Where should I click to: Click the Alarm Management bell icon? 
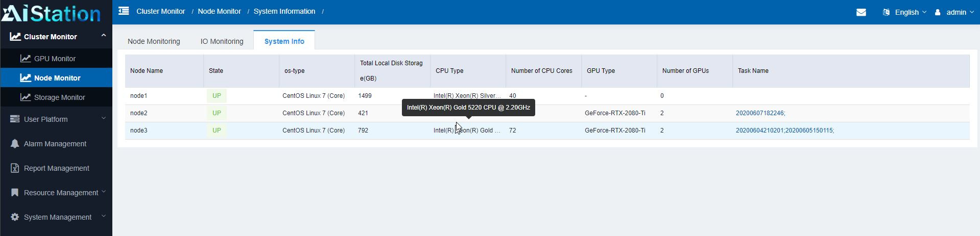click(x=15, y=144)
